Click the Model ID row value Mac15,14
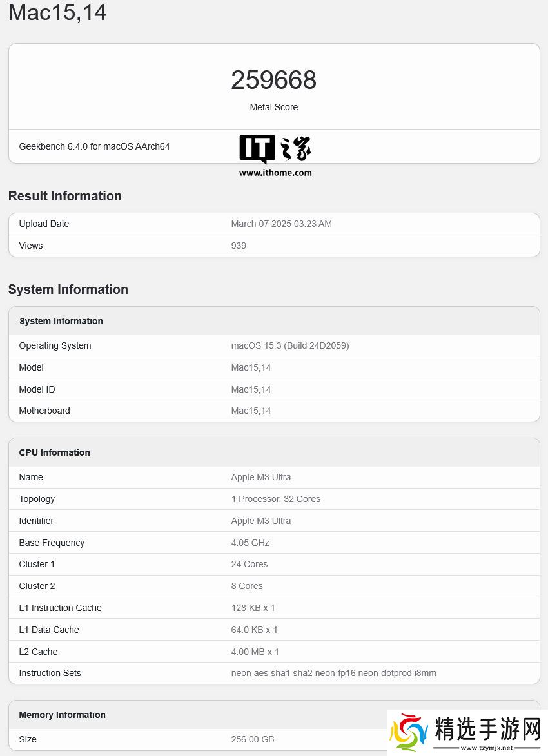The image size is (548, 756). pos(251,389)
